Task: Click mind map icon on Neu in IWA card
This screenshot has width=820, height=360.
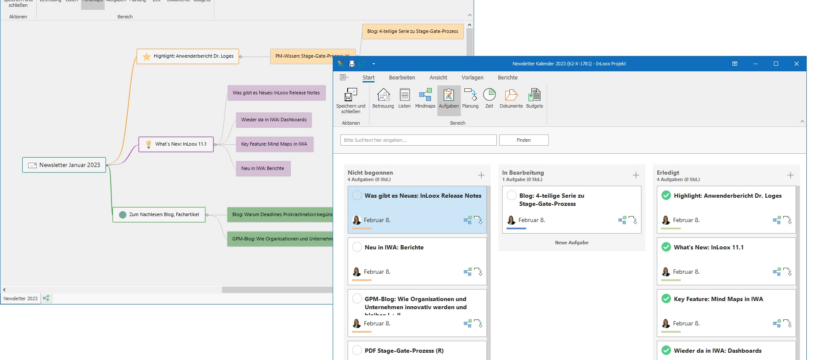Action: [468, 272]
